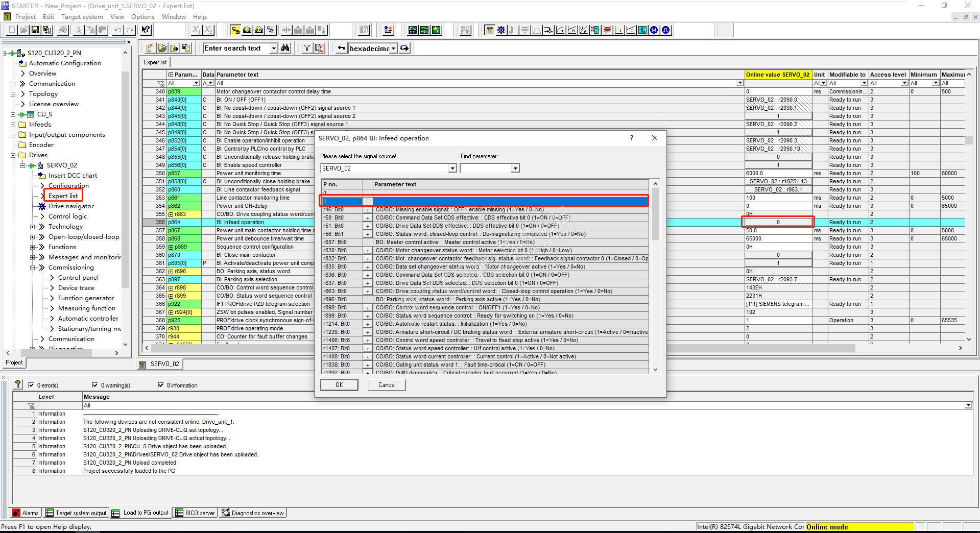Image resolution: width=980 pixels, height=533 pixels.
Task: Click the p864 online value cell showing 0
Action: [778, 222]
